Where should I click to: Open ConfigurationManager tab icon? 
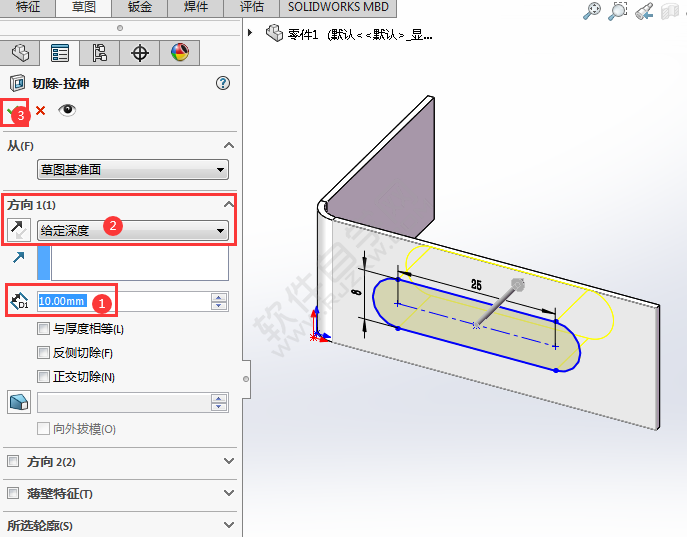[x=99, y=53]
